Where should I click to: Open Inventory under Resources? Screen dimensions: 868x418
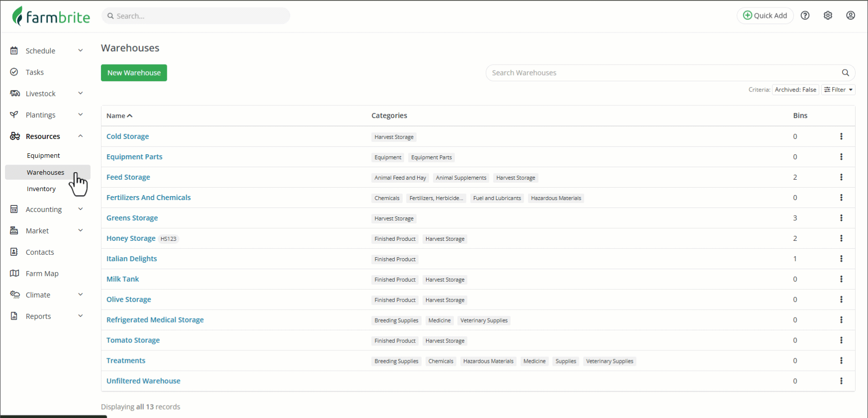pyautogui.click(x=41, y=189)
